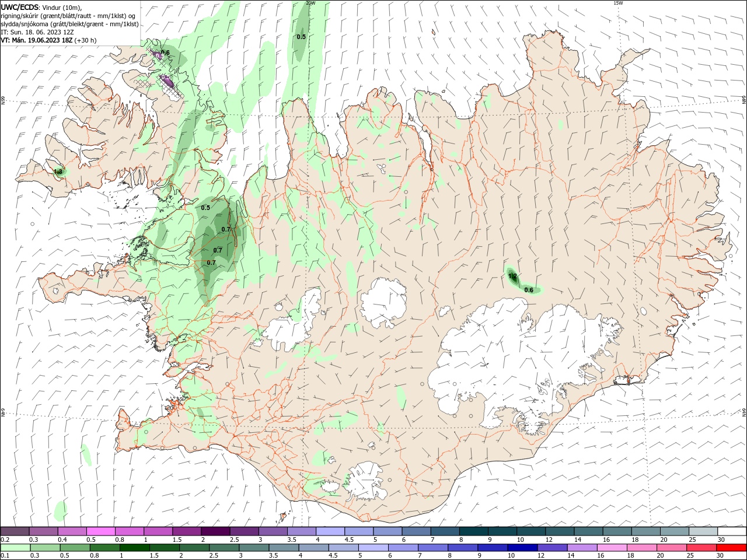Click the 'VT: Mán. 19.06.2023 18Z' valid time
Screen dimensions: 747x560
(37, 40)
